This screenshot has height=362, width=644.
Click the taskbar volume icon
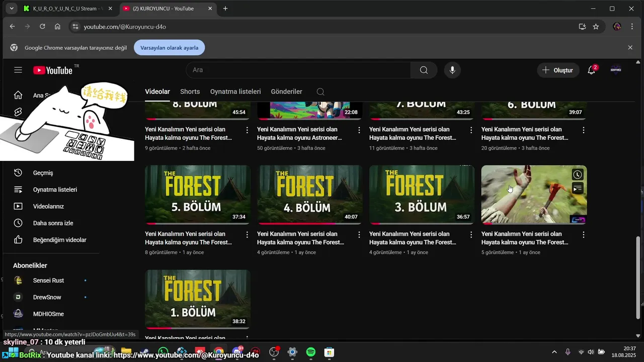click(591, 352)
